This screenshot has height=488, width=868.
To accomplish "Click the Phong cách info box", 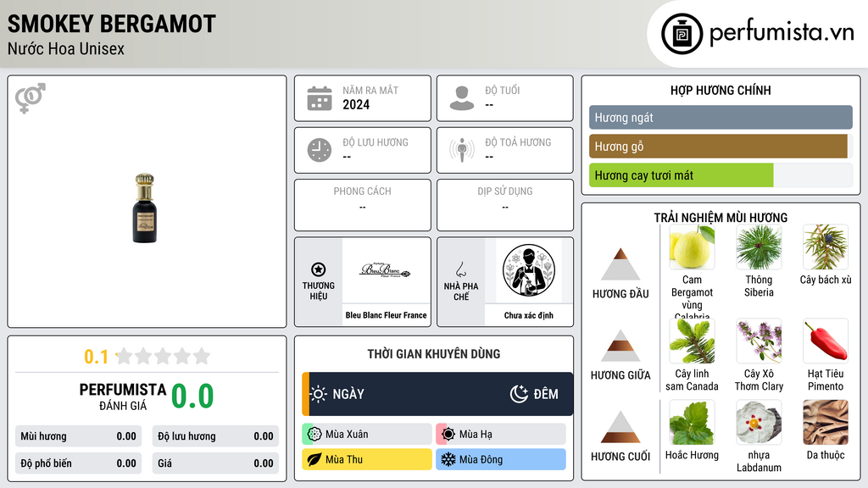I will 363,205.
